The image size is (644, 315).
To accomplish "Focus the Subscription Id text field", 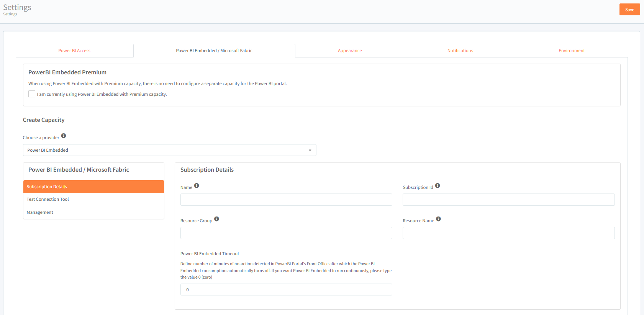I will click(x=508, y=200).
